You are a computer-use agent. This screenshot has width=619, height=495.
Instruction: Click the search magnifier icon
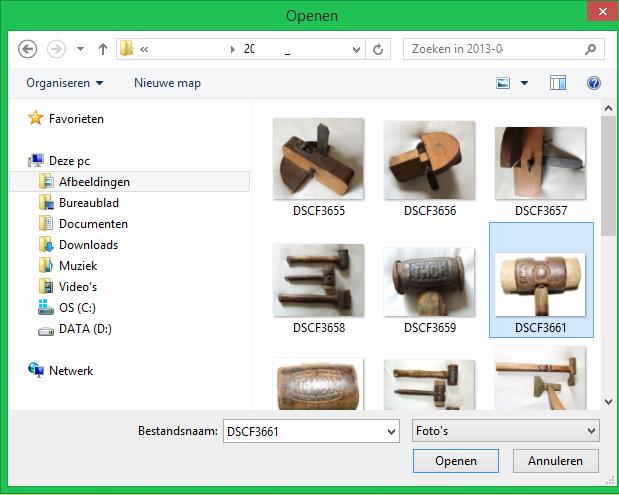click(x=590, y=49)
